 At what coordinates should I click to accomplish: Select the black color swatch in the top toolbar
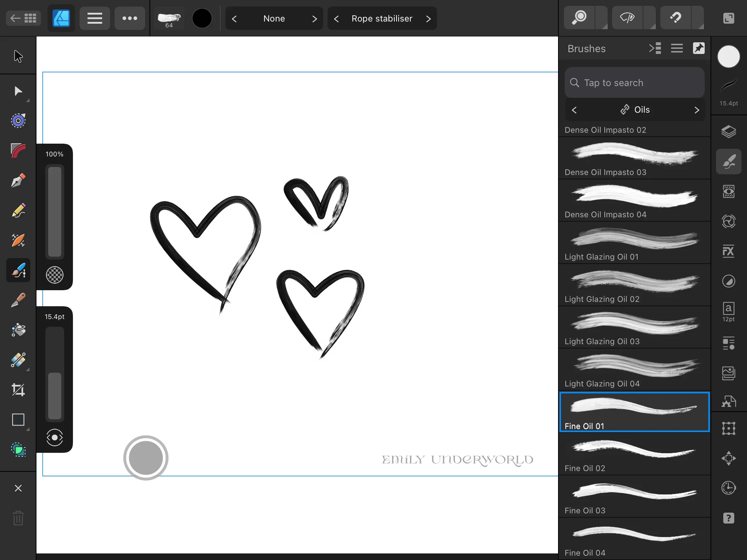[x=202, y=18]
